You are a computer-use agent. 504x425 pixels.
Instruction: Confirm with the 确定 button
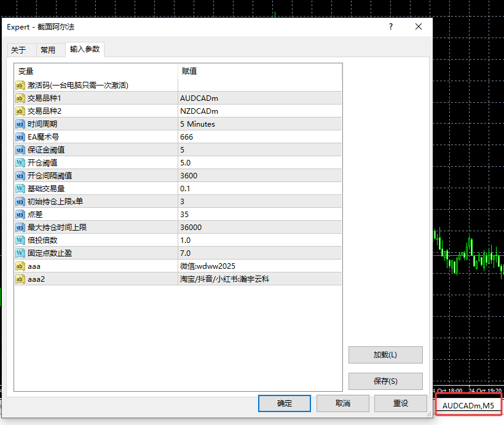click(x=285, y=403)
